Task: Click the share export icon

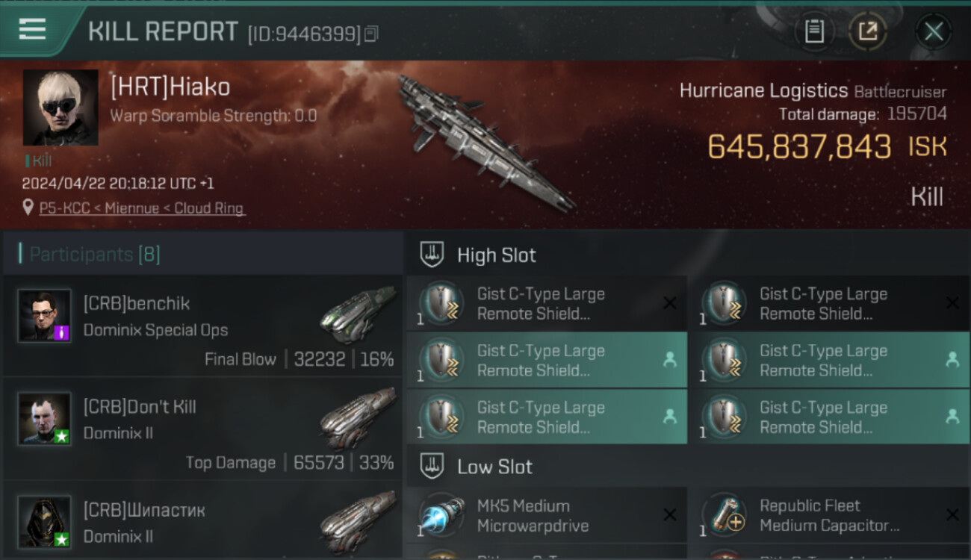Action: click(x=868, y=31)
